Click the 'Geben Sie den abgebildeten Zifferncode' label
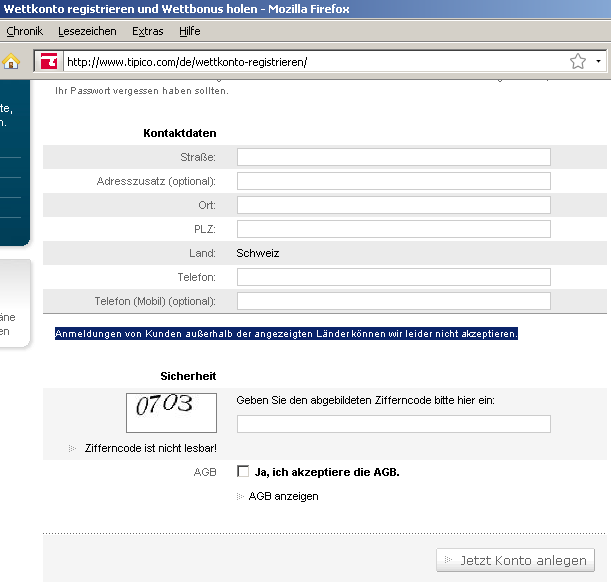611x582 pixels. pyautogui.click(x=366, y=400)
